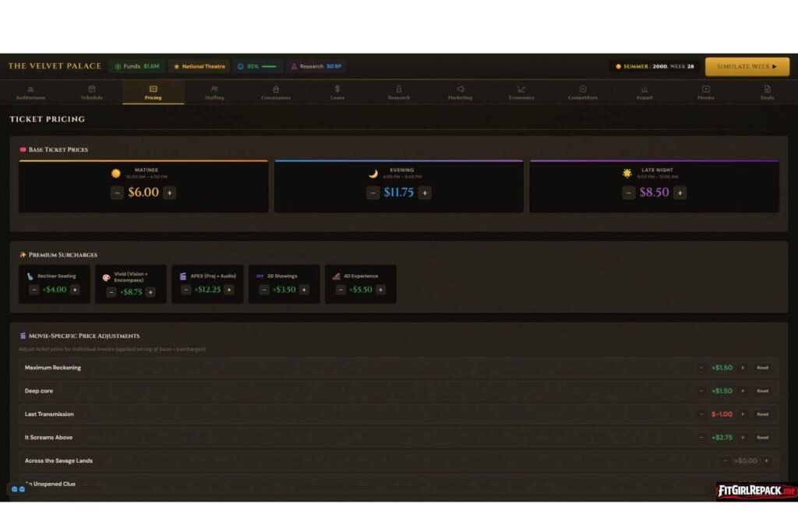
Task: Increase Maximum Reckoning price adjustment
Action: coord(743,368)
